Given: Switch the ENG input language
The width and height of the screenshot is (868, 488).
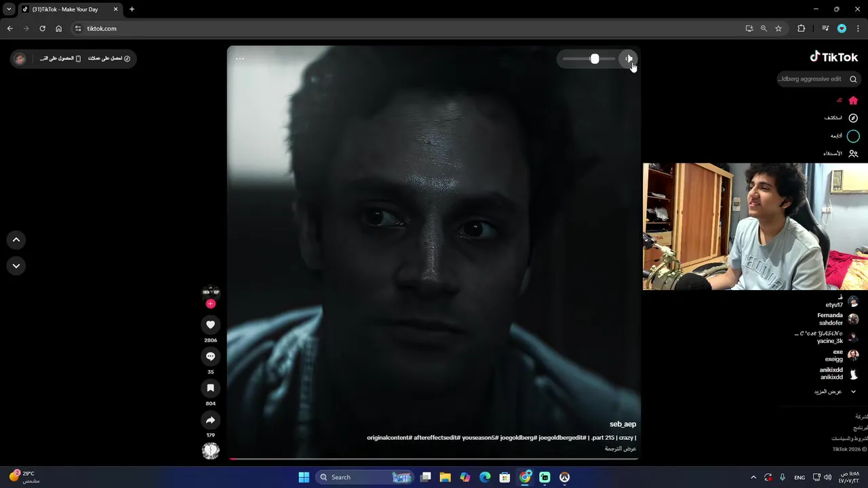Looking at the screenshot, I should [x=800, y=477].
